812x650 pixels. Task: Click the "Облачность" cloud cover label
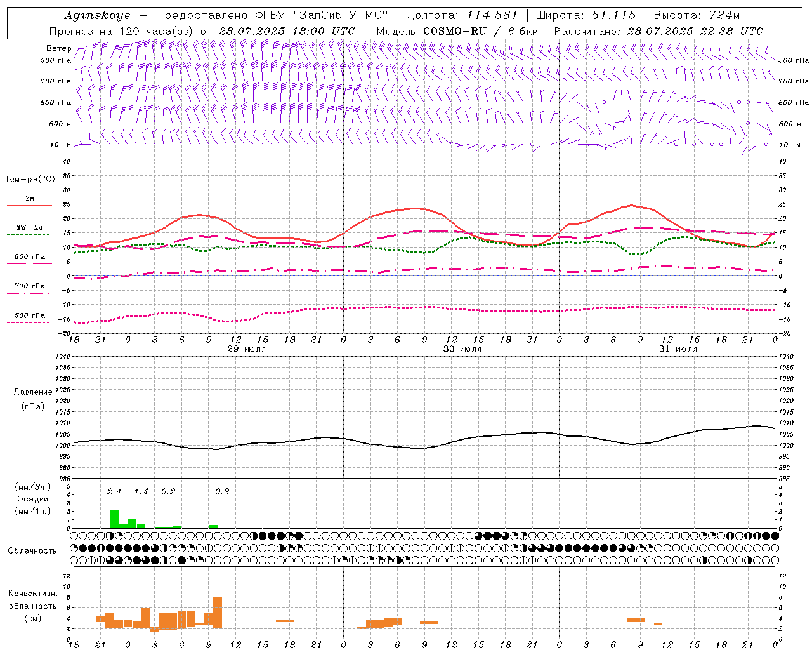32,551
